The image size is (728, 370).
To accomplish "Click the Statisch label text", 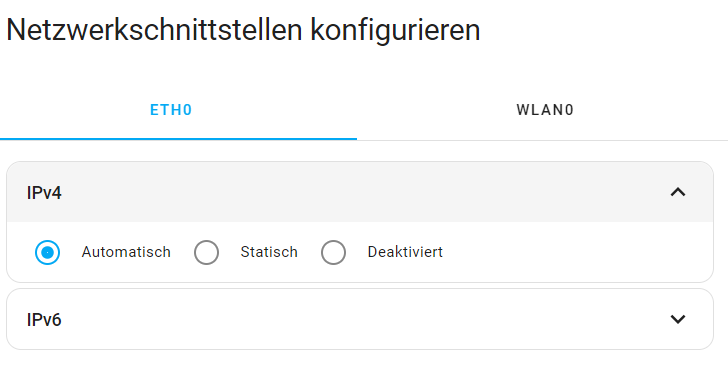I will click(269, 252).
